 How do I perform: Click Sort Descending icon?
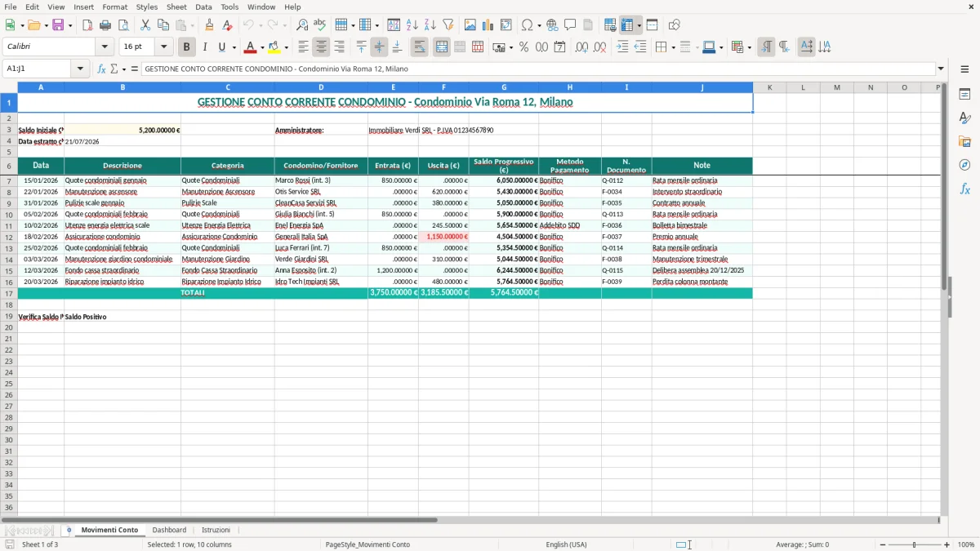430,25
